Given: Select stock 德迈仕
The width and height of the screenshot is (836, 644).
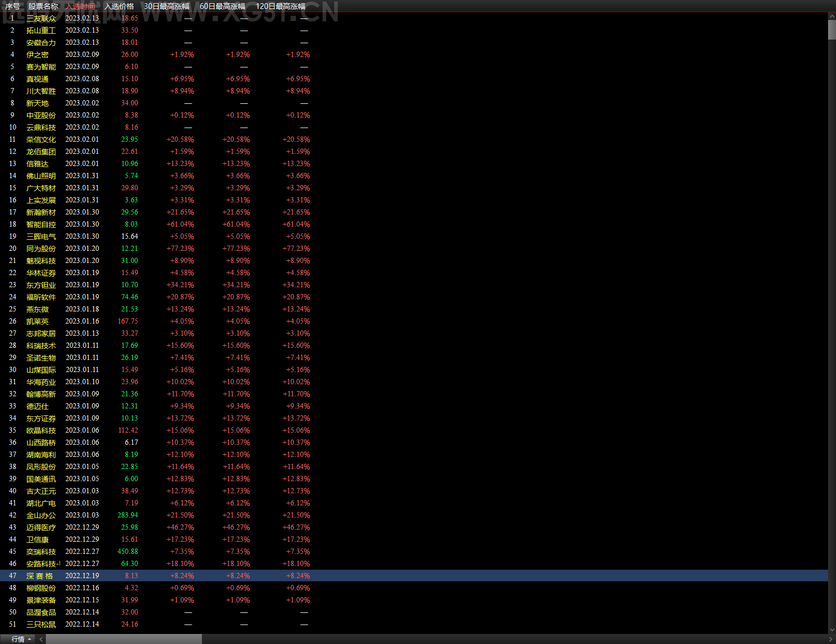Looking at the screenshot, I should (x=37, y=406).
